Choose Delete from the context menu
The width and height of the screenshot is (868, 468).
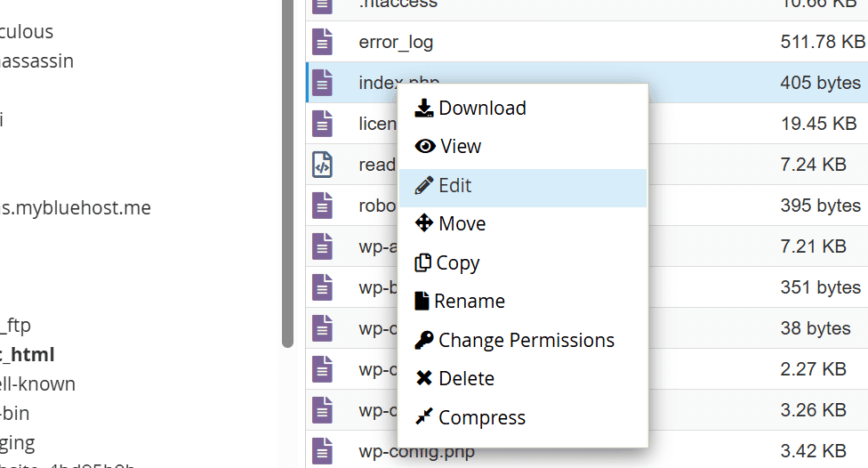click(523, 378)
